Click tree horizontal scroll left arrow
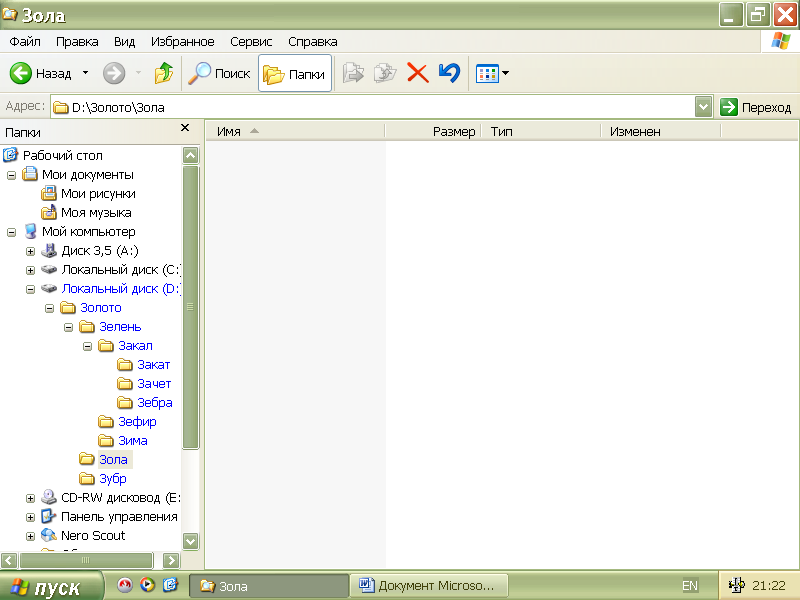 point(9,560)
